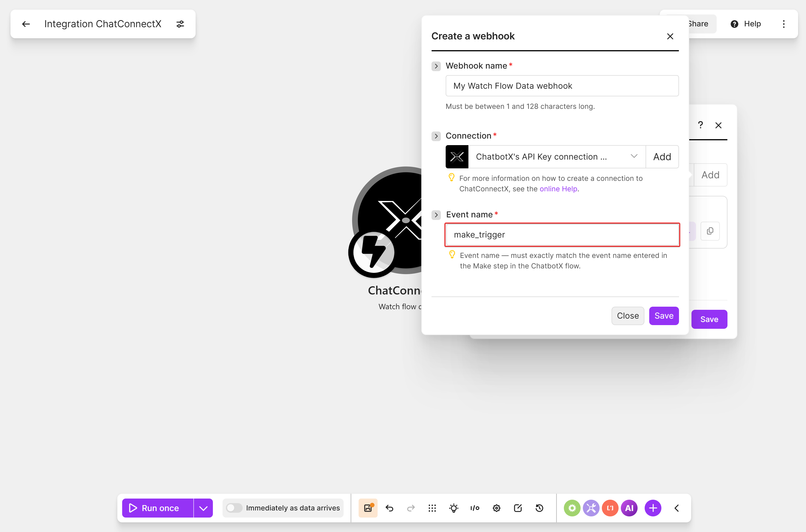The width and height of the screenshot is (806, 532).
Task: Open the three-dot more options menu
Action: click(x=784, y=24)
